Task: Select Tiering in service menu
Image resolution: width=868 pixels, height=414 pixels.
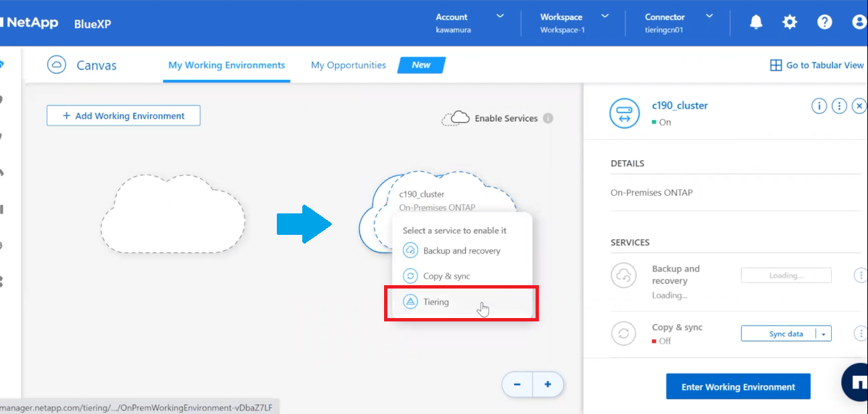Action: (462, 302)
